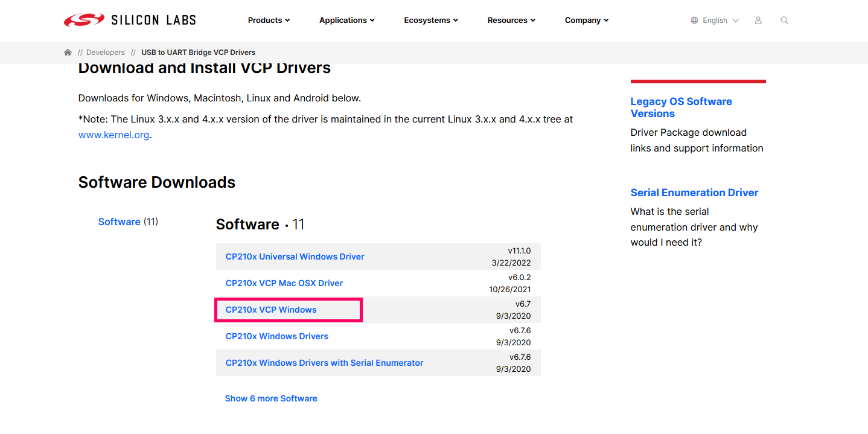Go to Developers breadcrumb

[x=106, y=53]
